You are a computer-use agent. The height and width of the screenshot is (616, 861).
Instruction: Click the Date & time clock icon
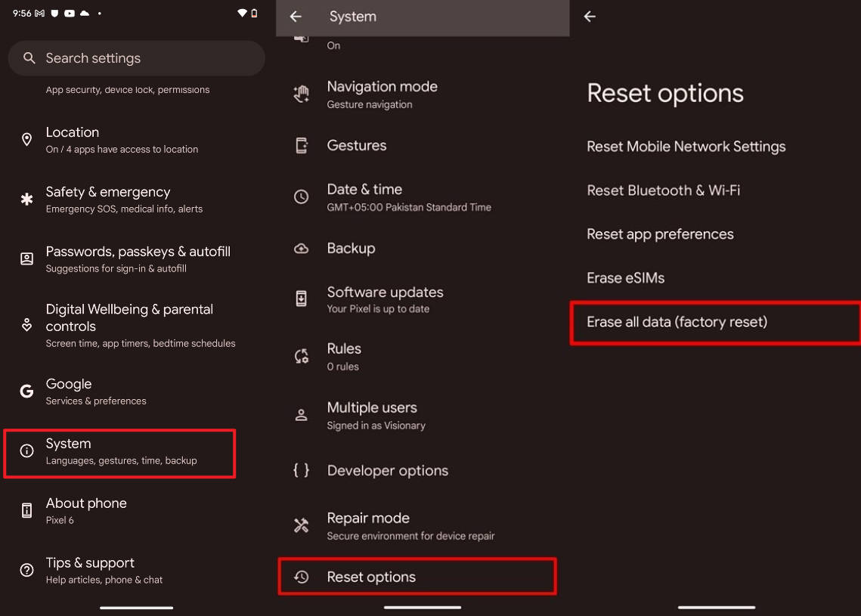pyautogui.click(x=302, y=197)
